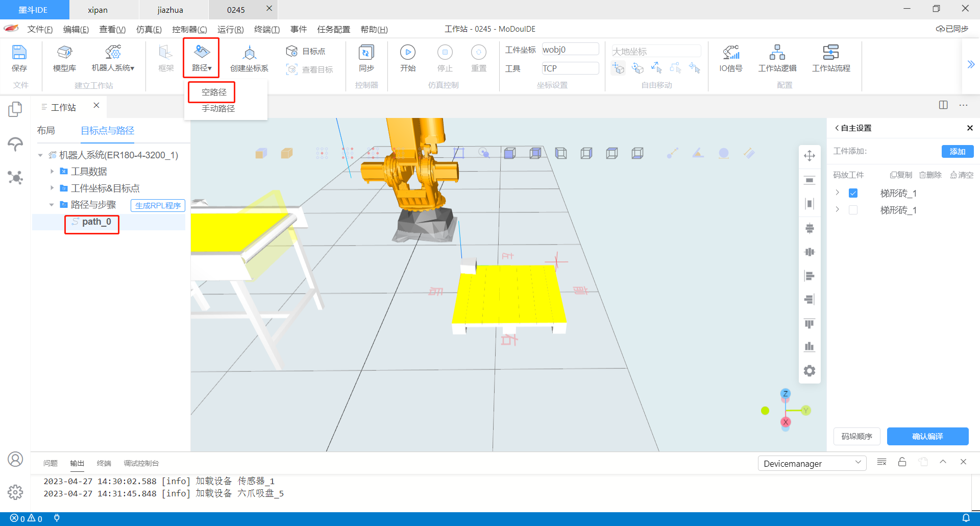Click the Create Coordinate System (创建坐标系) icon
The width and height of the screenshot is (980, 526).
[x=249, y=53]
